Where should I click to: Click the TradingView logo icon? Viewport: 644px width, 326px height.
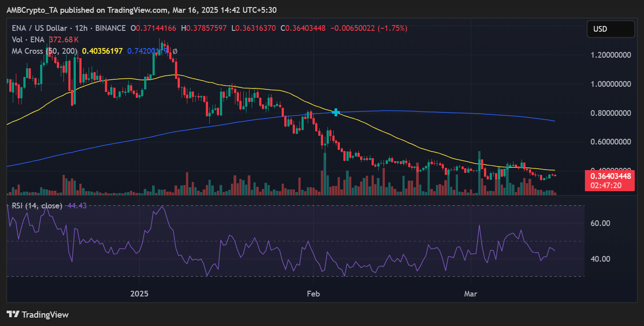[13, 315]
